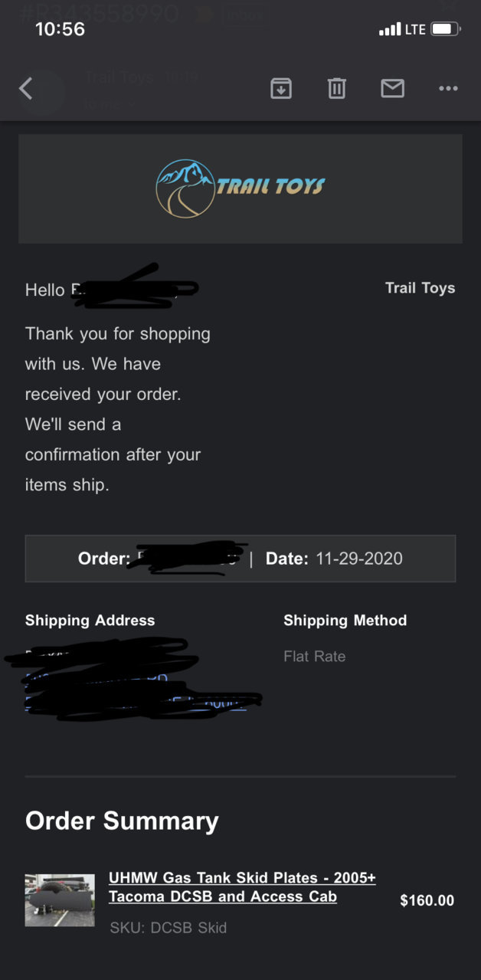Tap the battery indicator in status bar
481x980 pixels.
click(x=446, y=29)
